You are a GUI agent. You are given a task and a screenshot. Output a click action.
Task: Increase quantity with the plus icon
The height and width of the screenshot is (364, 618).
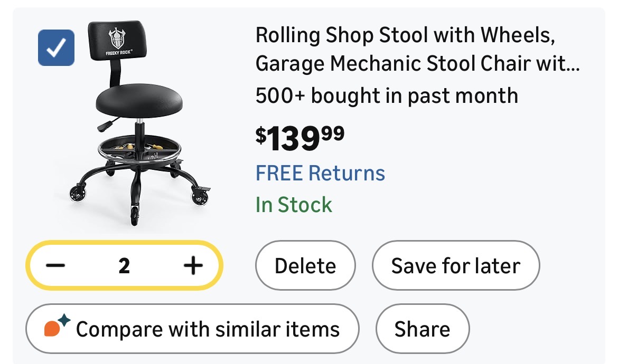[193, 265]
